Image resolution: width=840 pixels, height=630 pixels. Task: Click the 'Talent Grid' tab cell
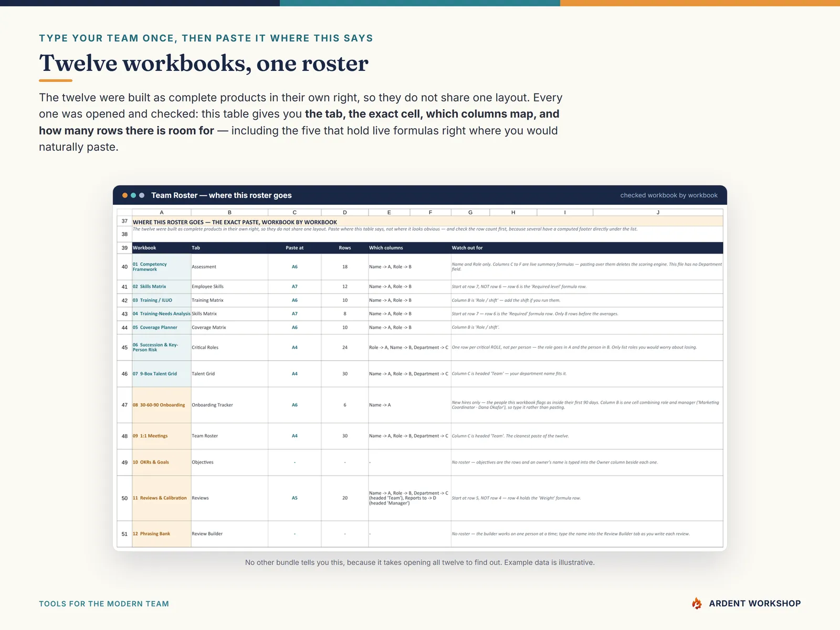pos(229,374)
